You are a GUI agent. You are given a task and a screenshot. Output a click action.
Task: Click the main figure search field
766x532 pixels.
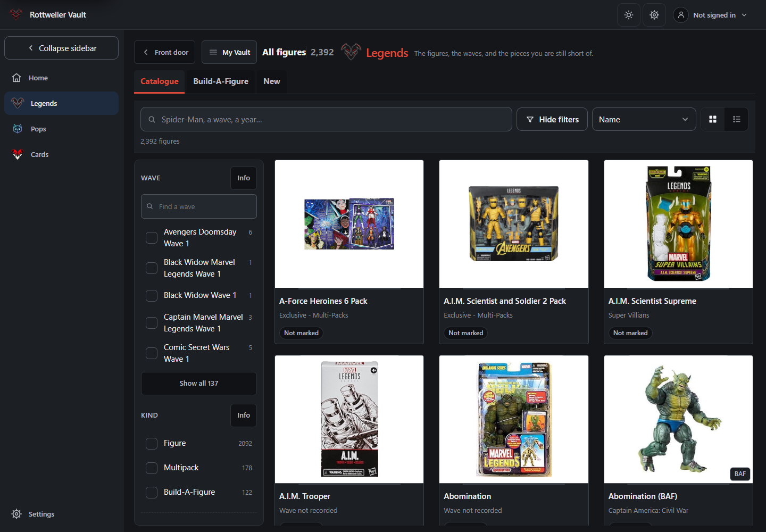tap(326, 119)
